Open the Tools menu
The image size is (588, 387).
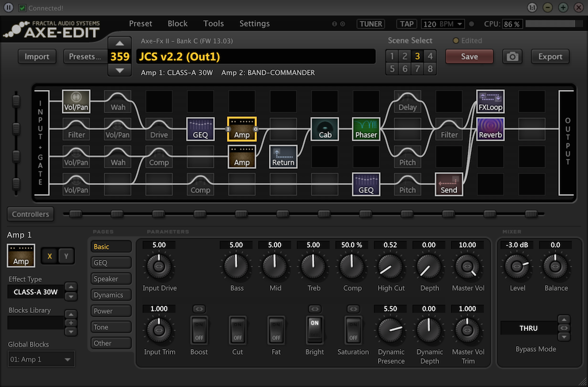click(213, 24)
